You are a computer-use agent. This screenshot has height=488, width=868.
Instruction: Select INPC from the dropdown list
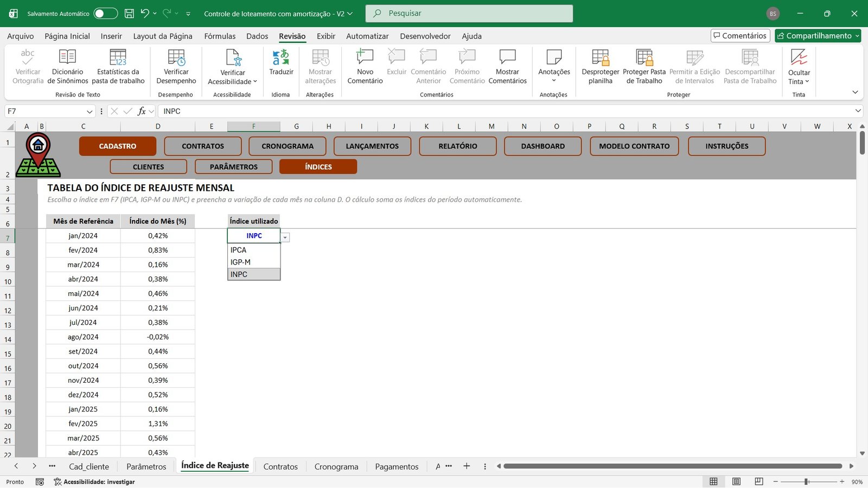click(x=254, y=274)
